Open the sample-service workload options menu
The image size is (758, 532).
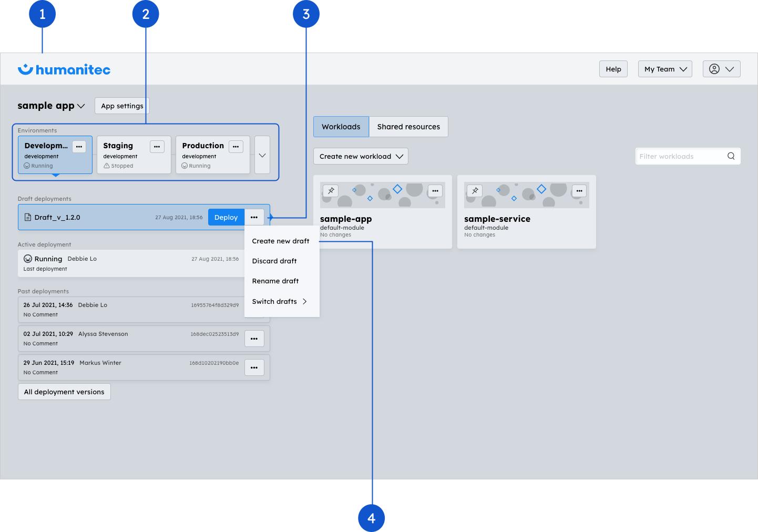click(579, 191)
